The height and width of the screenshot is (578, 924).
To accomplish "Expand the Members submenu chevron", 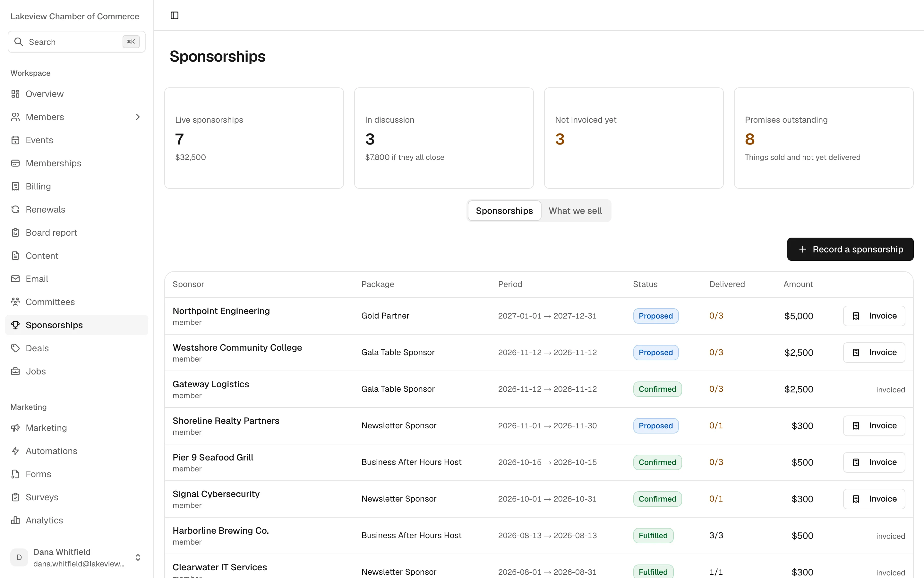I will pos(138,117).
